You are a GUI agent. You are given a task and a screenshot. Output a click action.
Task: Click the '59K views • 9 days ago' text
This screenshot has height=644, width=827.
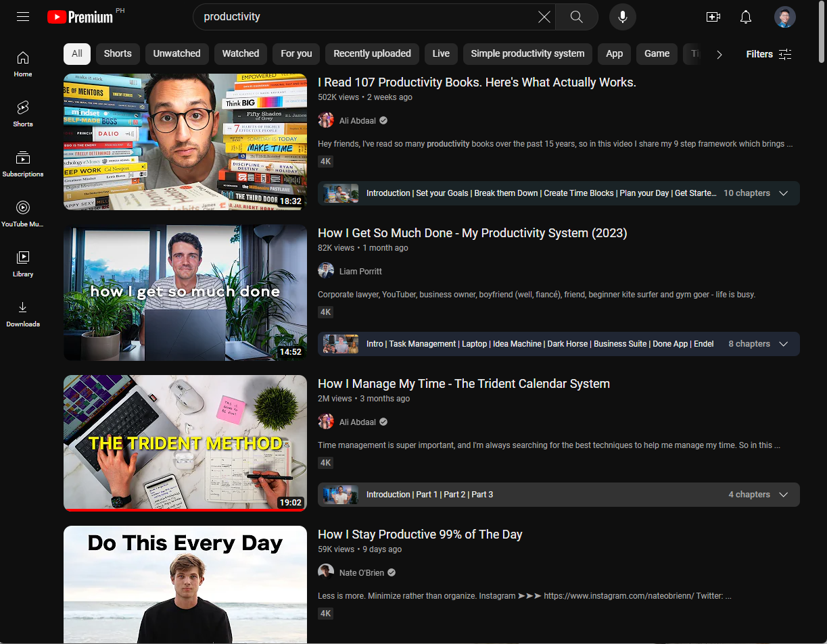coord(360,549)
